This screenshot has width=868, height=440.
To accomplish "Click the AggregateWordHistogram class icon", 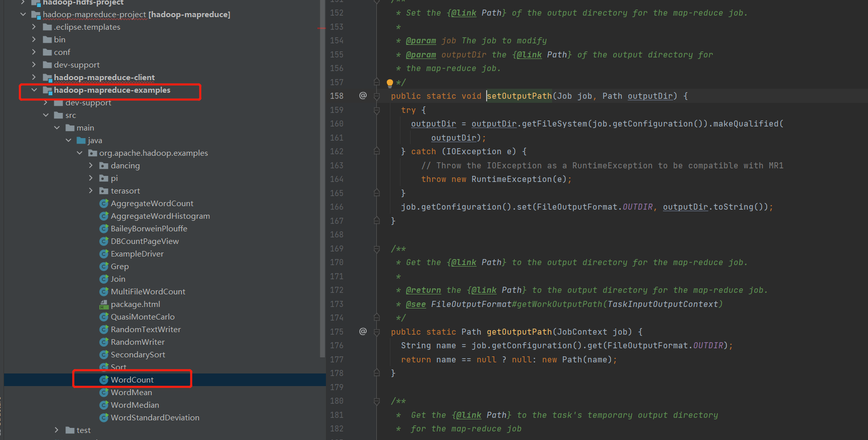I will [104, 216].
